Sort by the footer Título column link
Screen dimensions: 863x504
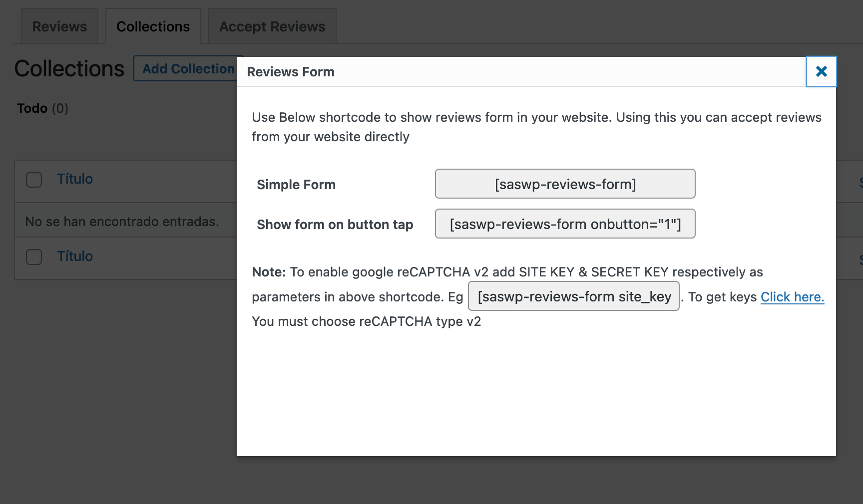tap(75, 256)
